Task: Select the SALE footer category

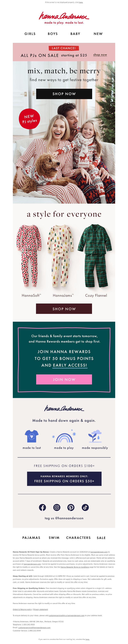Action: tap(101, 538)
